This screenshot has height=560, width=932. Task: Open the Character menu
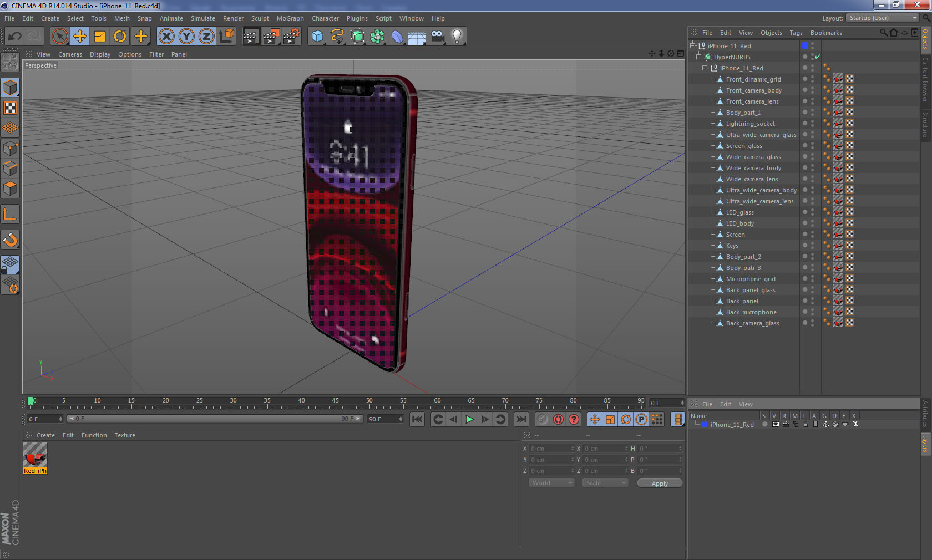[x=325, y=18]
